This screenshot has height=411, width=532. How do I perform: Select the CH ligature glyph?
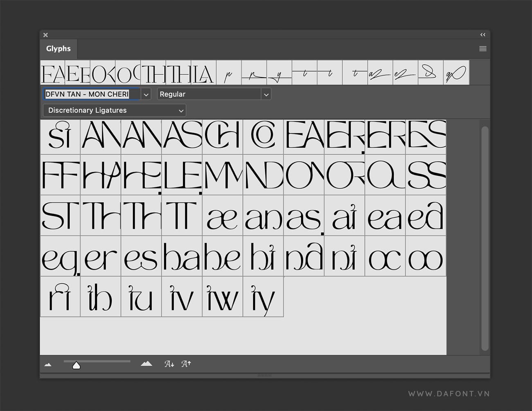coord(223,137)
